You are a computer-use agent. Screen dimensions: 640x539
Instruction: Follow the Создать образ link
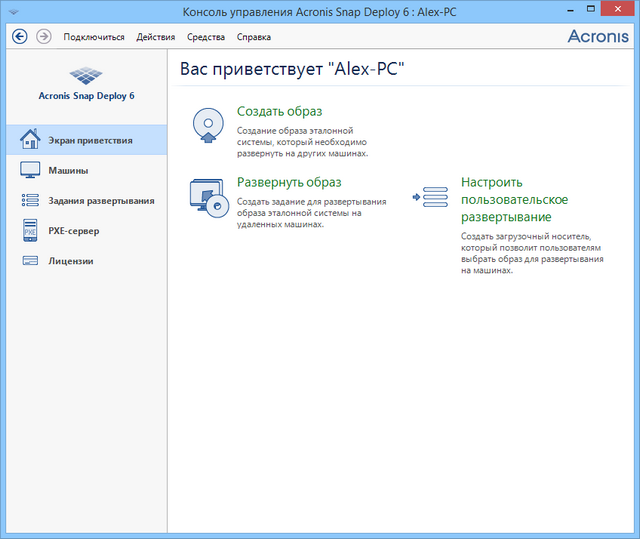[x=279, y=111]
